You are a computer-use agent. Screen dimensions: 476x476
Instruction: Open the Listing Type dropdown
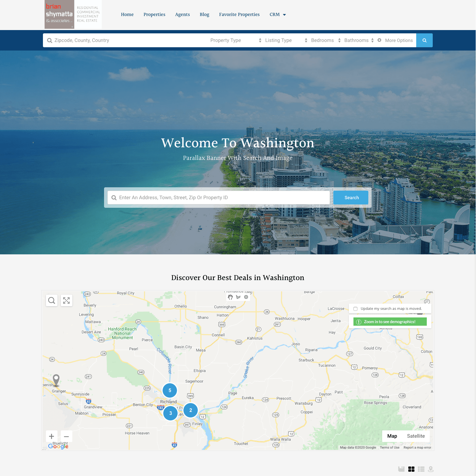tap(286, 40)
